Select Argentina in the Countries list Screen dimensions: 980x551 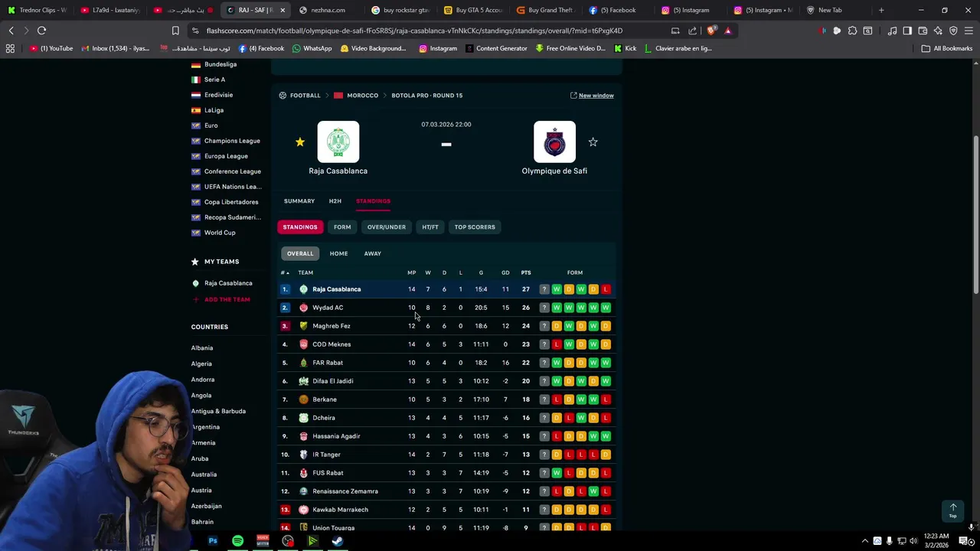205,427
